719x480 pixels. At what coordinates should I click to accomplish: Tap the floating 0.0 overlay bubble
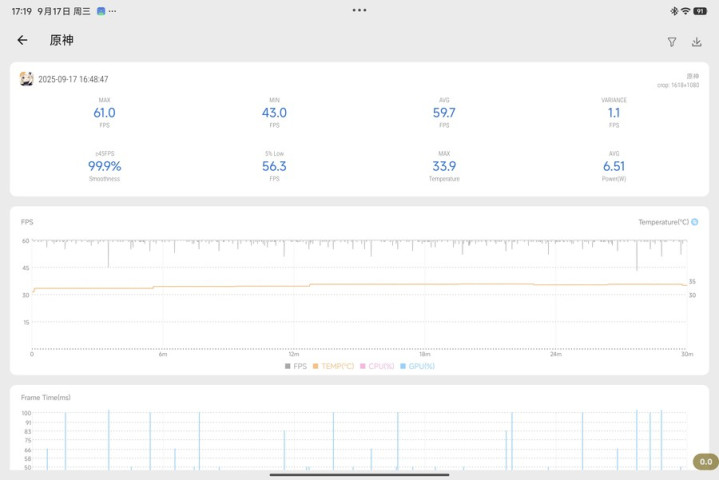click(x=705, y=462)
